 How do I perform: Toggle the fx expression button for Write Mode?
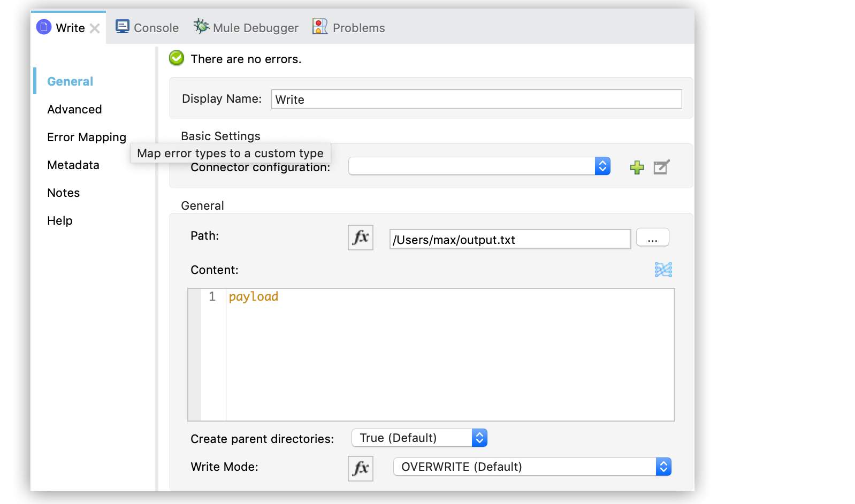pyautogui.click(x=360, y=469)
